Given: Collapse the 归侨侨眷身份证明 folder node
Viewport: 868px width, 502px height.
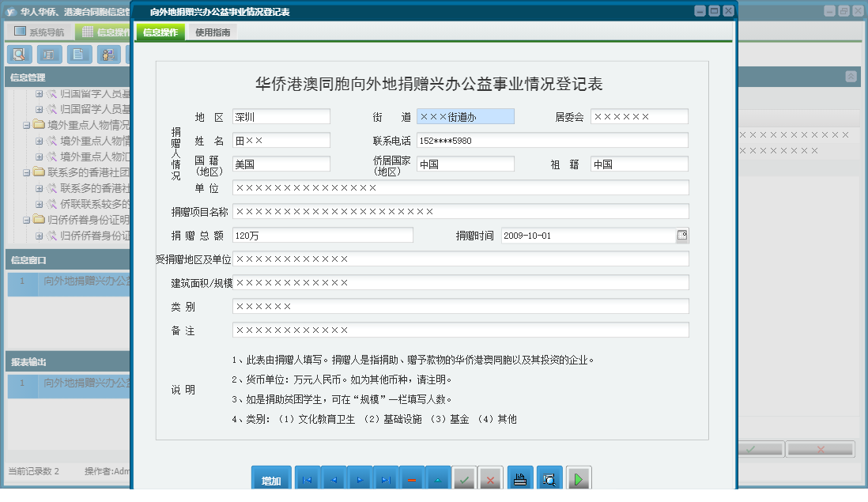Looking at the screenshot, I should point(26,220).
